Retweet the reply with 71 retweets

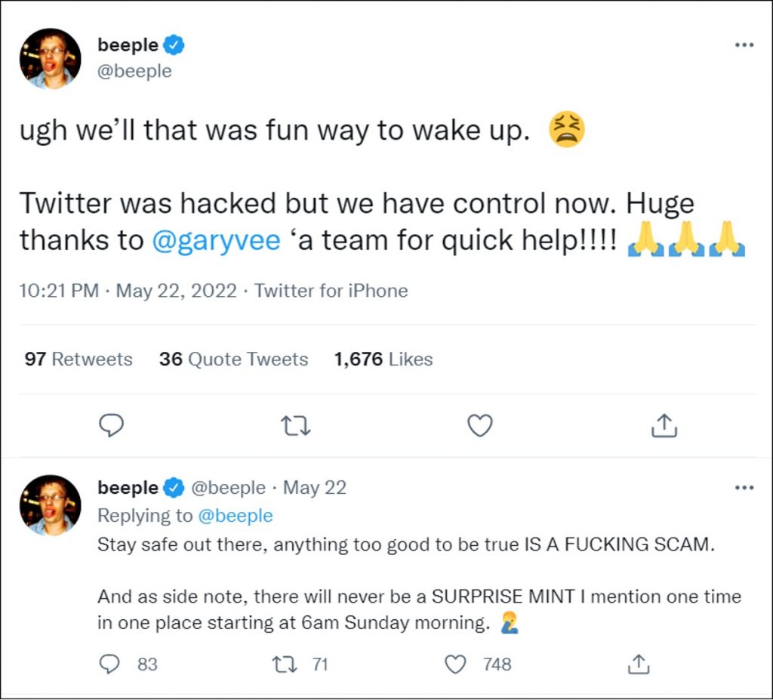point(284,665)
